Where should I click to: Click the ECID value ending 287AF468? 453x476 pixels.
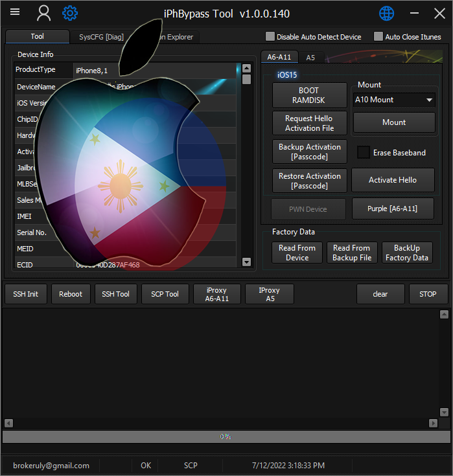[x=108, y=265]
